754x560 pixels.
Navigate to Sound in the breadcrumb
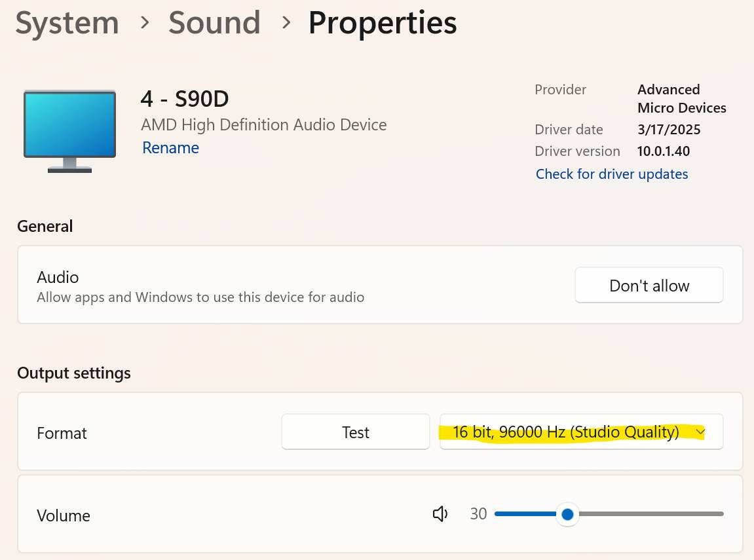214,22
